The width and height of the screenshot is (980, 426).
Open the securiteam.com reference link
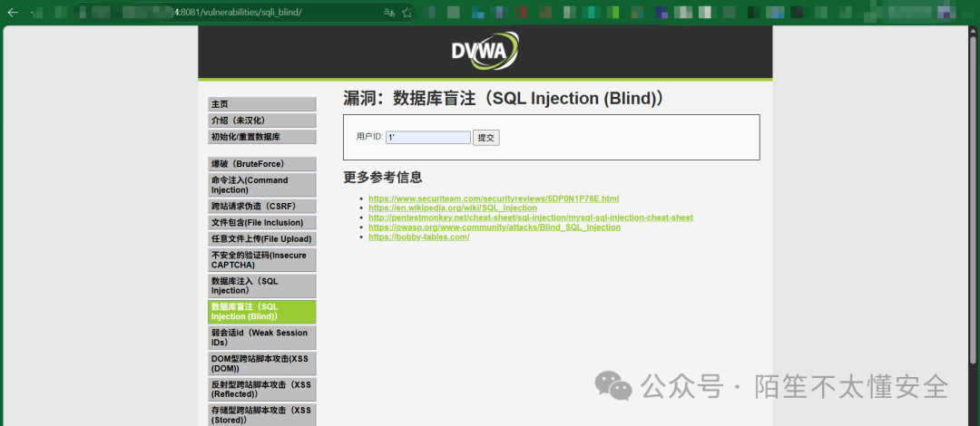(x=494, y=198)
